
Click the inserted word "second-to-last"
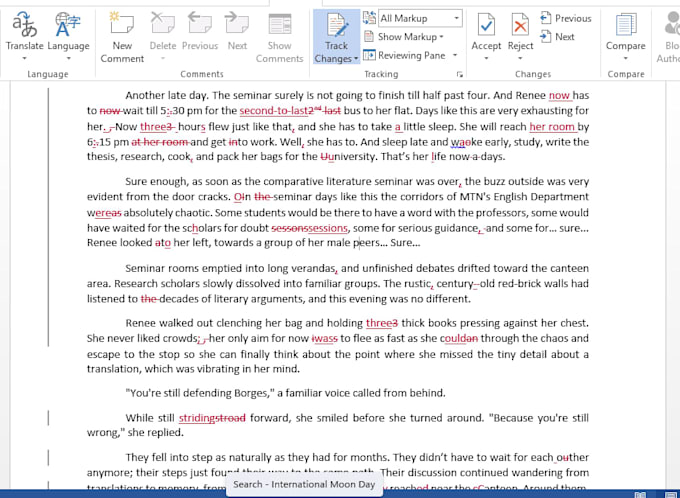273,111
